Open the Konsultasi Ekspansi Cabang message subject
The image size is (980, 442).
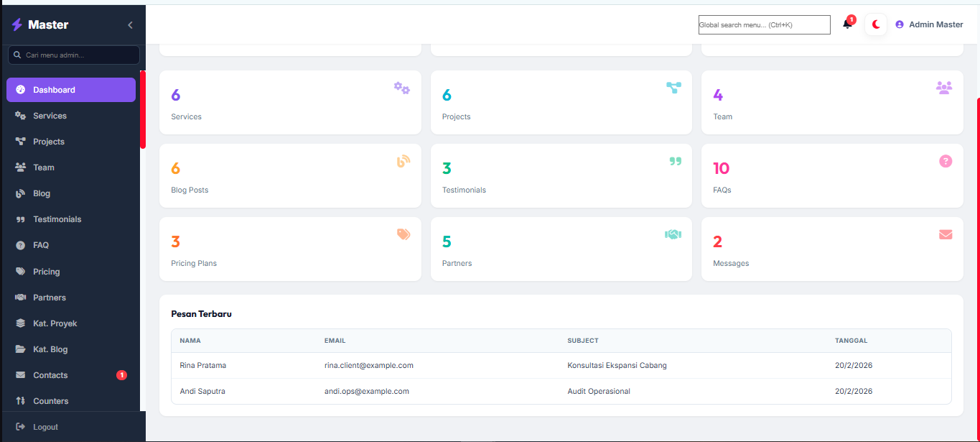pyautogui.click(x=617, y=365)
